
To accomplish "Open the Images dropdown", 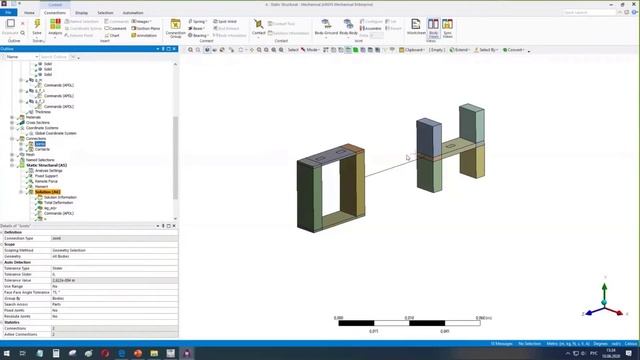I will click(141, 21).
